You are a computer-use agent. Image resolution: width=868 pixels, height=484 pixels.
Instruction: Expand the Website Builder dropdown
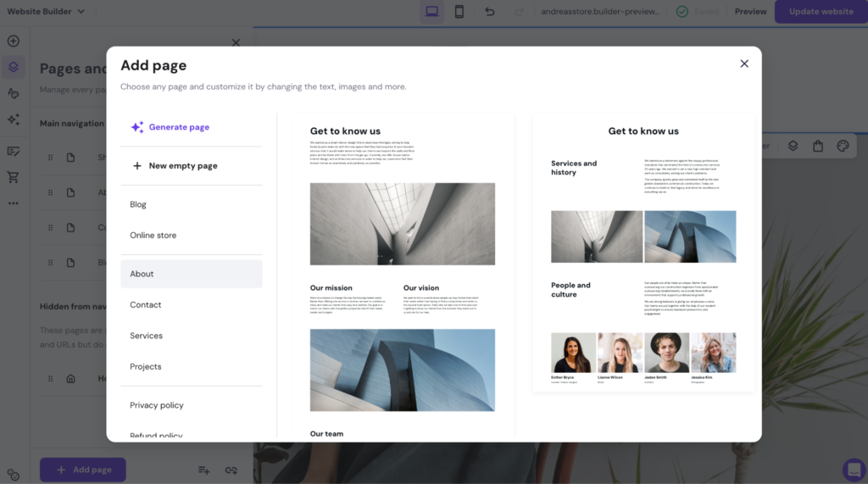coord(46,11)
